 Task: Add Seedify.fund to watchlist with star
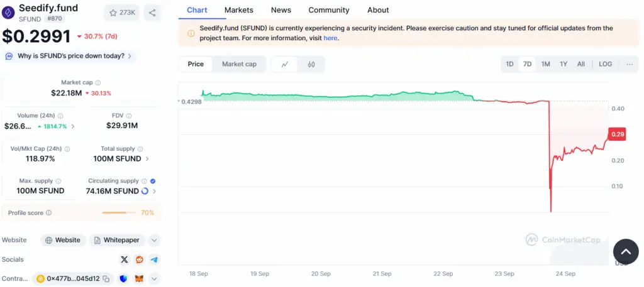coord(121,13)
